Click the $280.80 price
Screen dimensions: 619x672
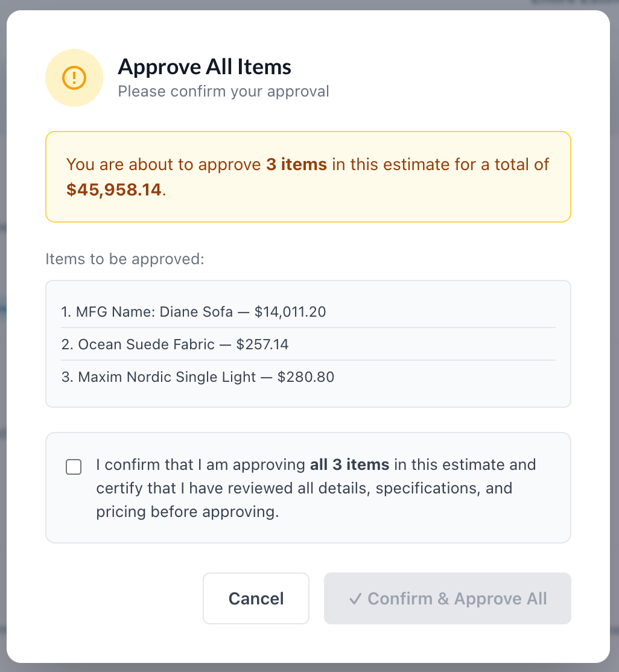pos(306,376)
